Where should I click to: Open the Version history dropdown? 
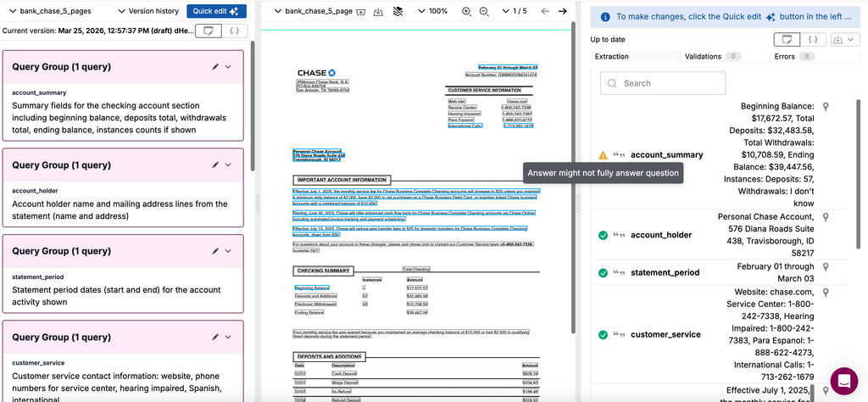148,11
